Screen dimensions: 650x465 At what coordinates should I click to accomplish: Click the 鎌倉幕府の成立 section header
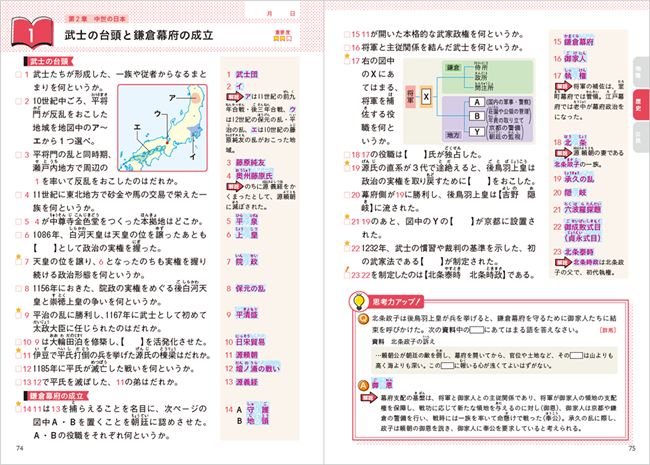tap(56, 396)
